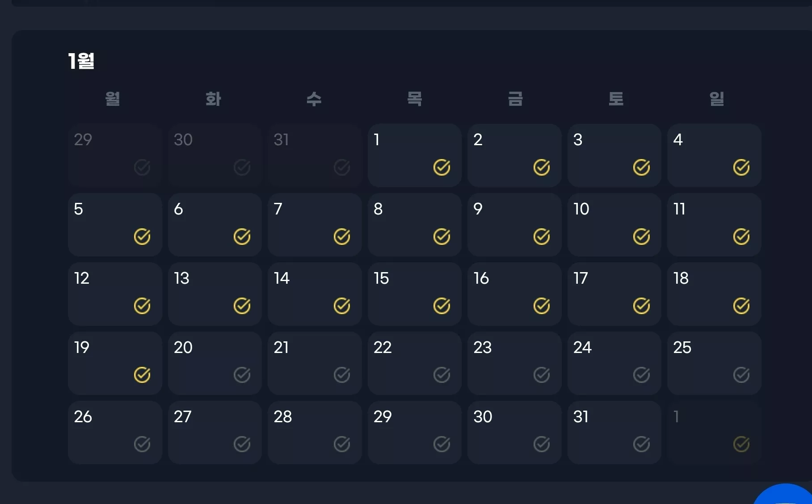Click the gray check icon on day 31 of January
This screenshot has height=504, width=812.
tap(641, 445)
